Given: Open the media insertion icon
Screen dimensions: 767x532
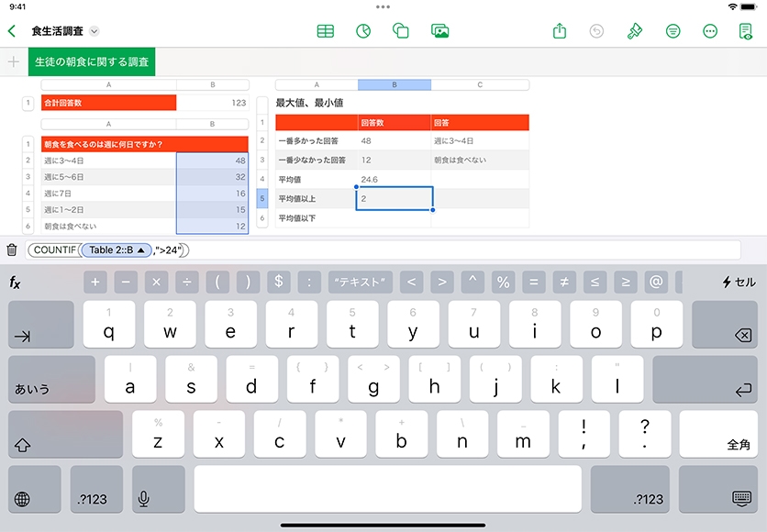Looking at the screenshot, I should [x=439, y=30].
